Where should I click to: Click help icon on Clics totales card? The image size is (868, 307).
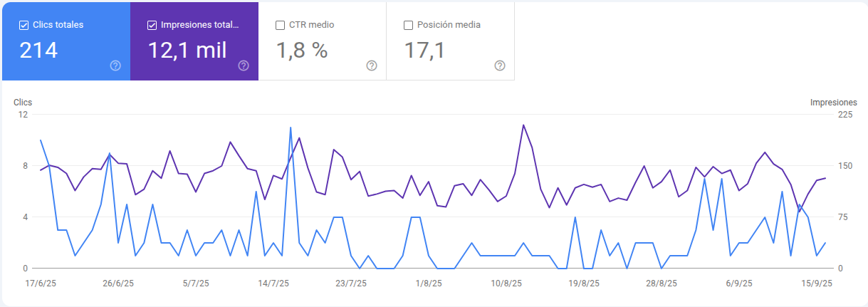(x=115, y=66)
